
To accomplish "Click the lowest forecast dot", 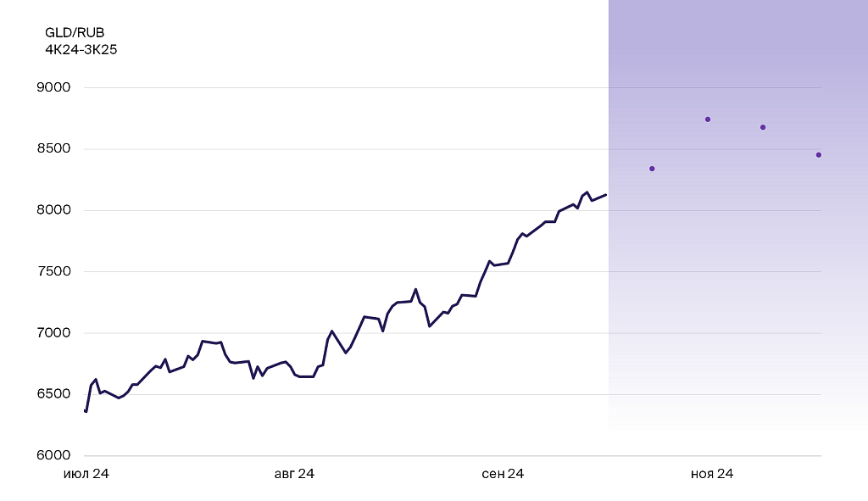I will click(652, 169).
